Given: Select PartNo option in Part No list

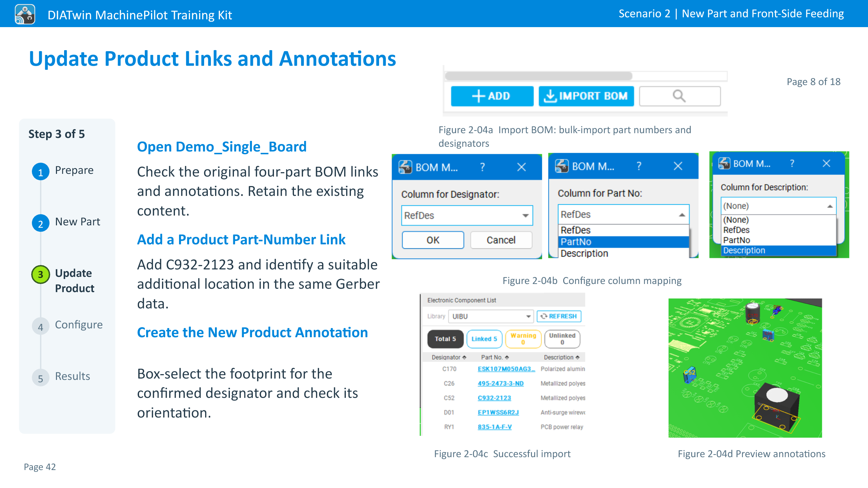Looking at the screenshot, I should click(623, 242).
